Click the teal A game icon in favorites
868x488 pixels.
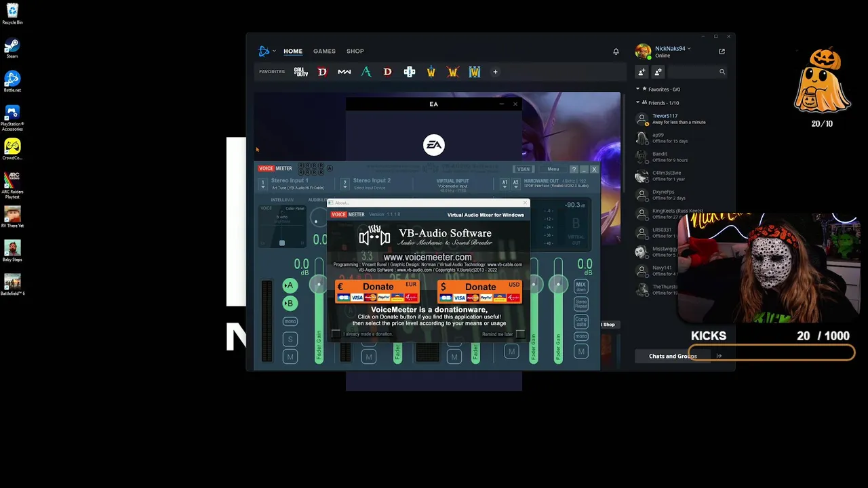[x=366, y=72]
